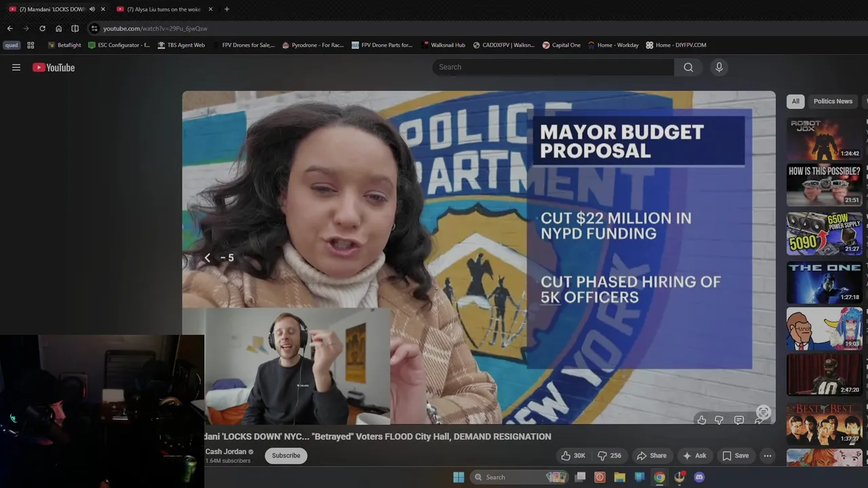The width and height of the screenshot is (868, 488).
Task: Open the Windows Start menu
Action: coord(458,477)
